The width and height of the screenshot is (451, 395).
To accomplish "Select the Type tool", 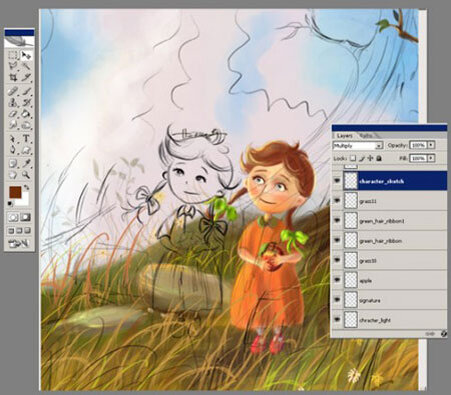I will [x=25, y=139].
